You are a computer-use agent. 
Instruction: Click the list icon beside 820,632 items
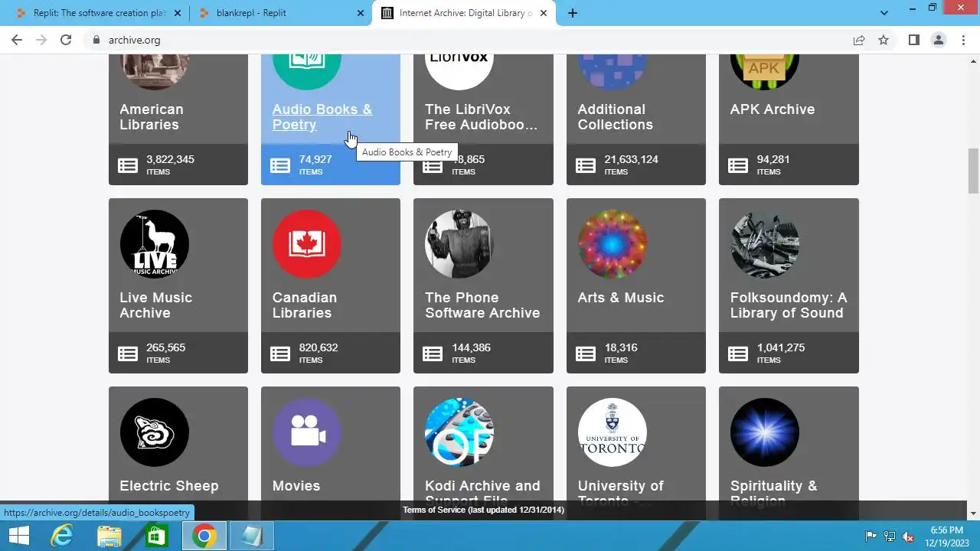[280, 354]
